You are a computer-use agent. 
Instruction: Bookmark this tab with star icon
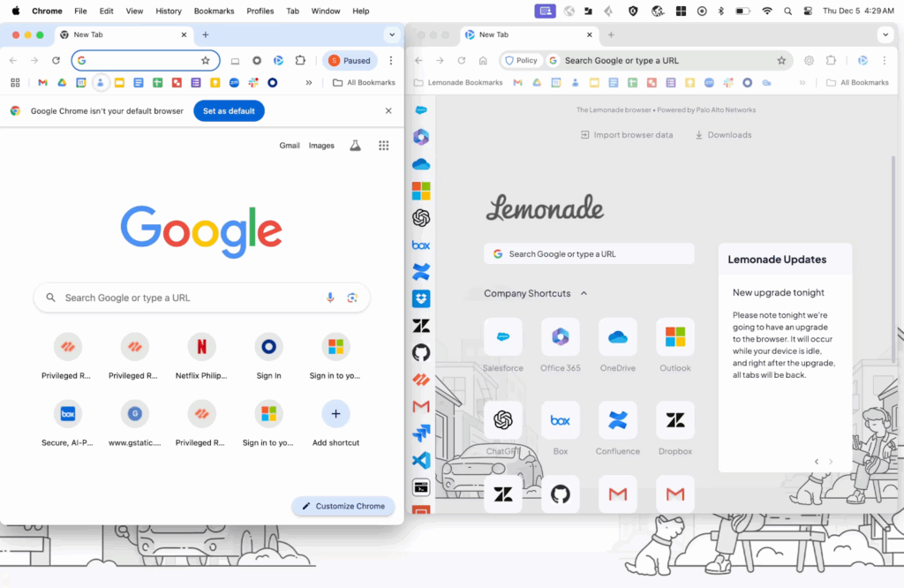(x=206, y=61)
